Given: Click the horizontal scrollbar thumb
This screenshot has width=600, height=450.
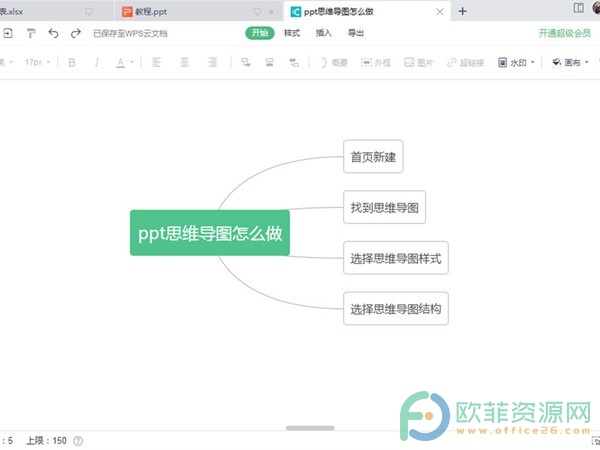Looking at the screenshot, I should click(x=310, y=428).
